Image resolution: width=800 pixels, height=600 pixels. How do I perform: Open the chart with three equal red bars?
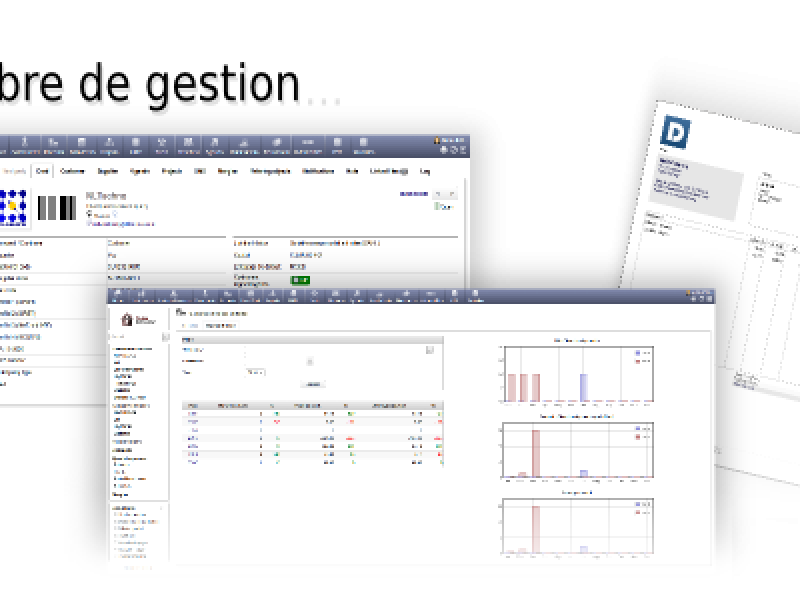tap(579, 375)
